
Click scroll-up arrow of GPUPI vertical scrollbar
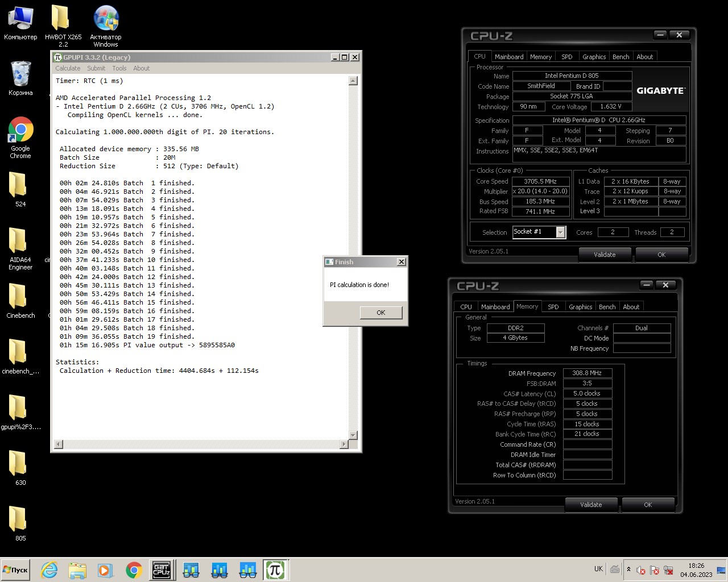coord(353,81)
